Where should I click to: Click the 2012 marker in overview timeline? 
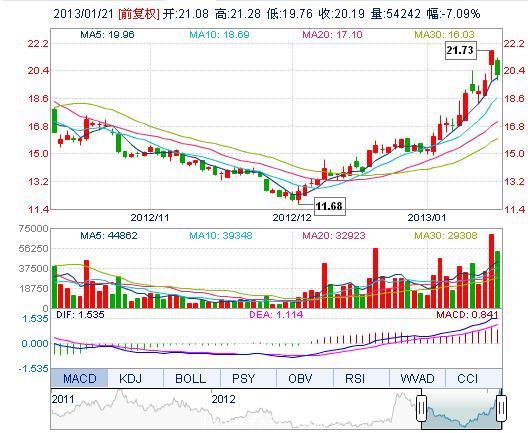click(224, 399)
